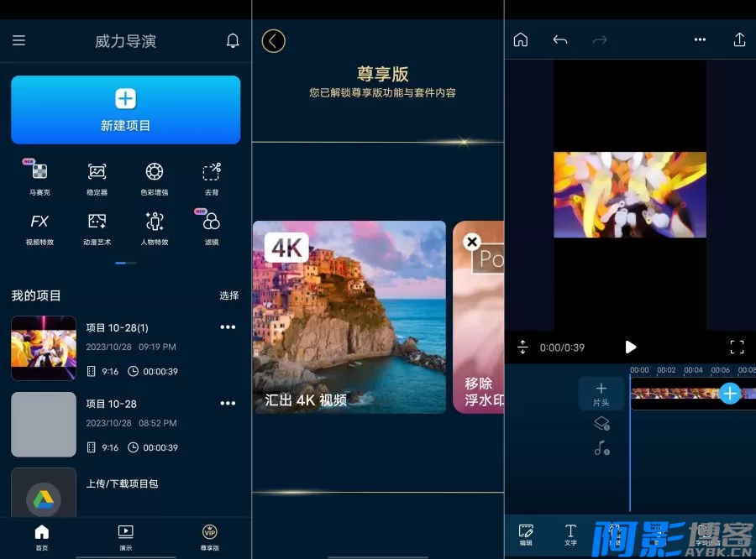
Task: Go back from the 尊享版 page
Action: tap(273, 41)
